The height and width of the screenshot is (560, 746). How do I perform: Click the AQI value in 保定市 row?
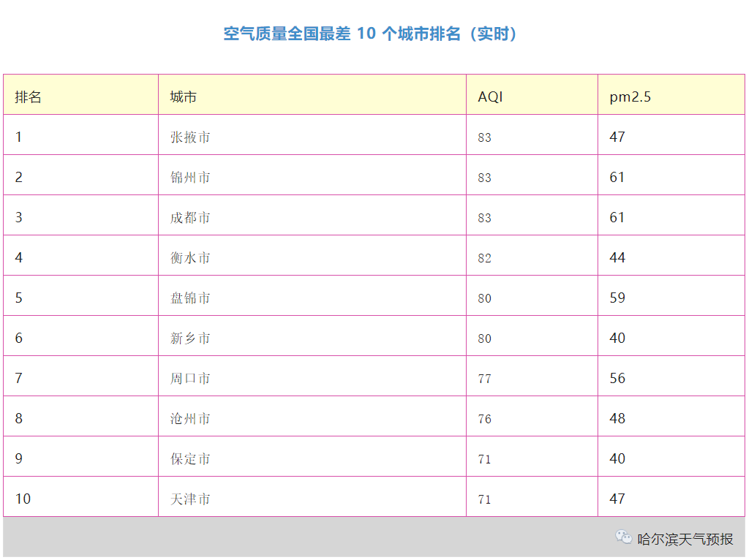tap(484, 459)
